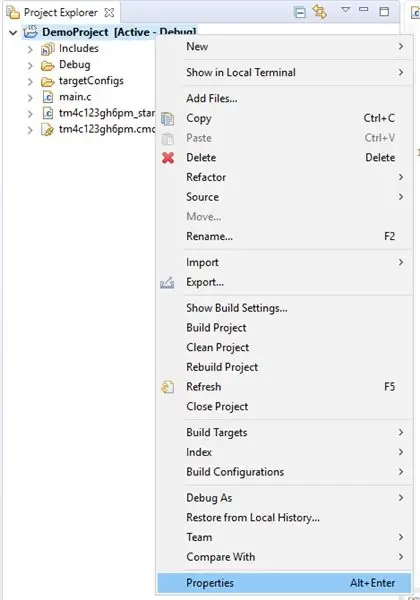The image size is (420, 600).
Task: Click the DemoProject project icon
Action: click(30, 32)
